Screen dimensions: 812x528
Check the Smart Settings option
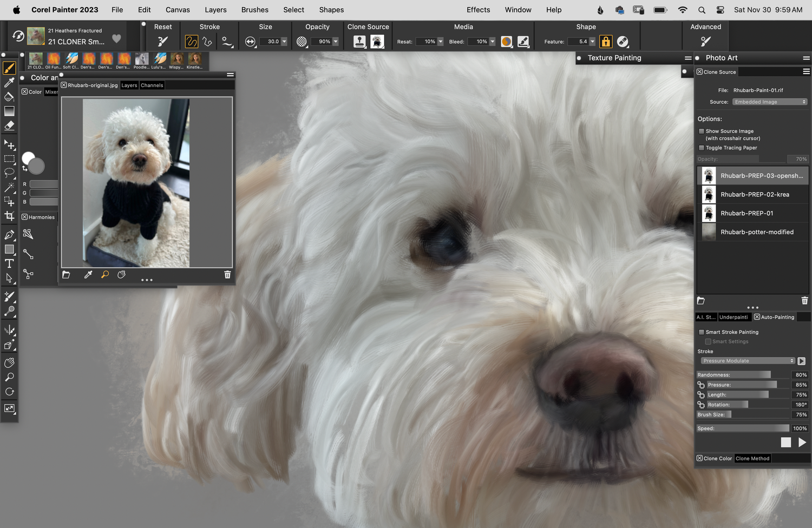click(708, 341)
